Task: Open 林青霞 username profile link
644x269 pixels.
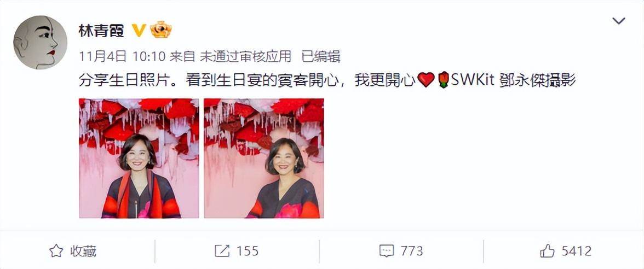Action: [101, 31]
